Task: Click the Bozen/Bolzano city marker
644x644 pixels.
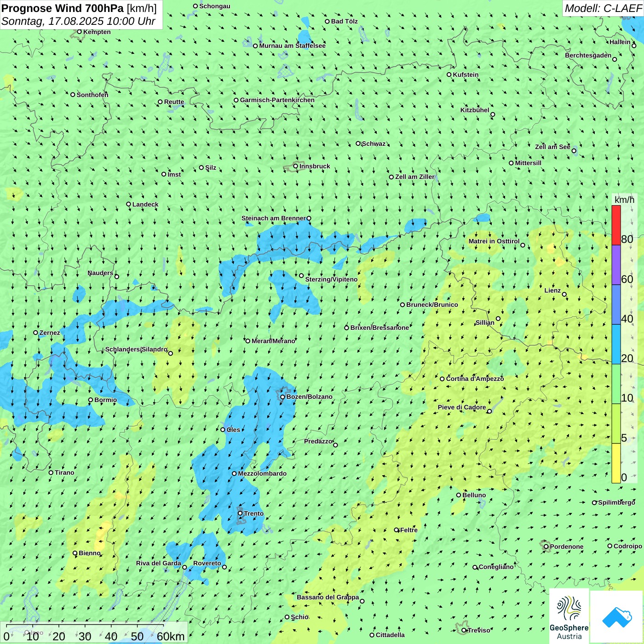Action: point(282,397)
